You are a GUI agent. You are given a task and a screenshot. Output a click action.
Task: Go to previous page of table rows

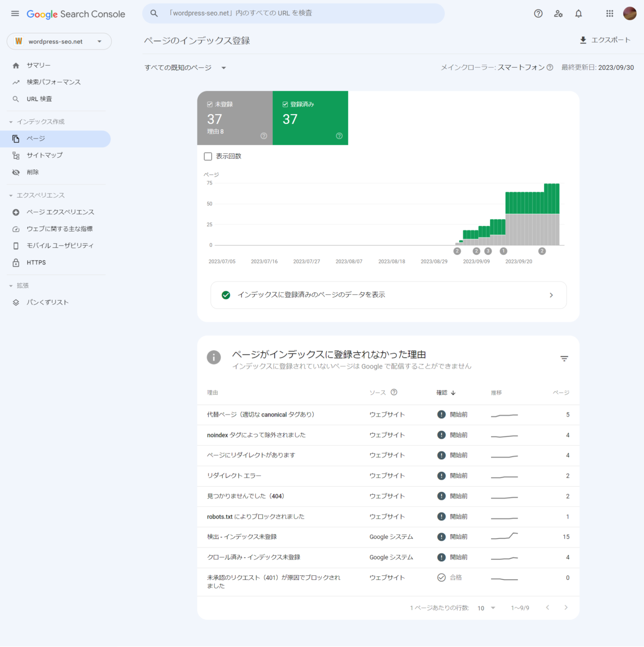[x=548, y=608]
